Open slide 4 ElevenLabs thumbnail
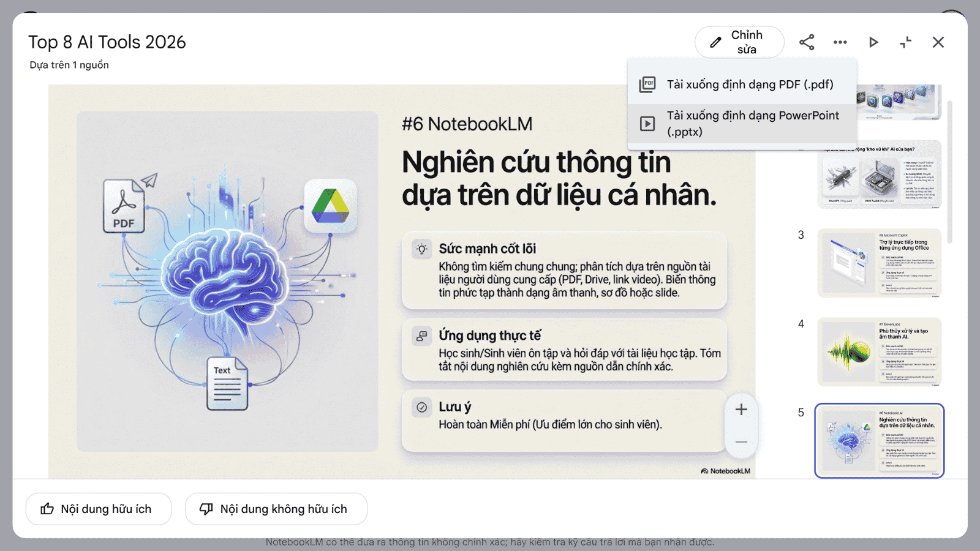 (879, 351)
